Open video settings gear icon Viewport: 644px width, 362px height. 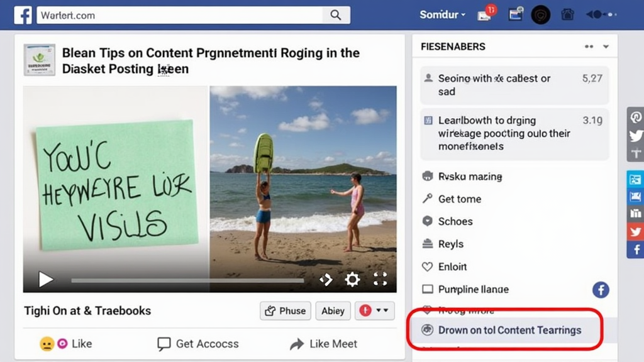[352, 280]
